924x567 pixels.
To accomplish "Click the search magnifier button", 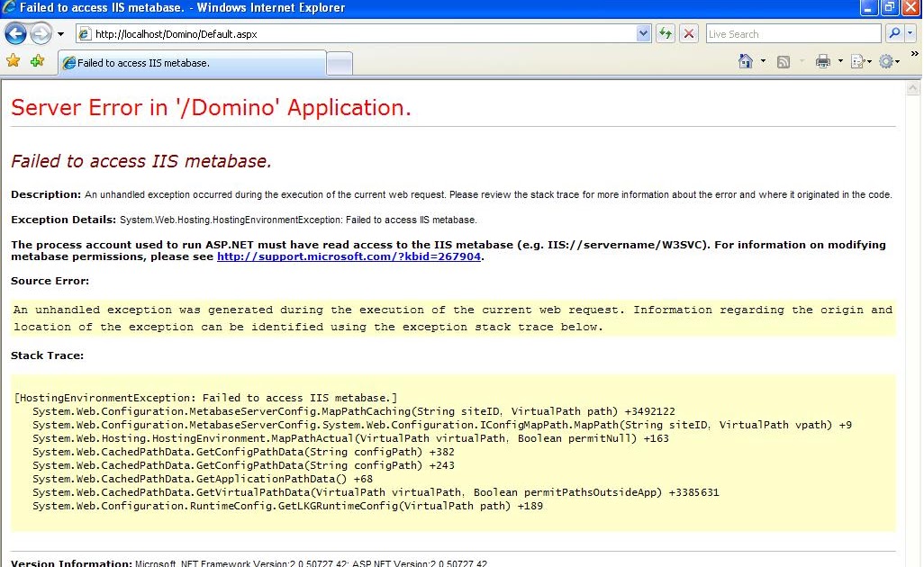I will point(894,33).
